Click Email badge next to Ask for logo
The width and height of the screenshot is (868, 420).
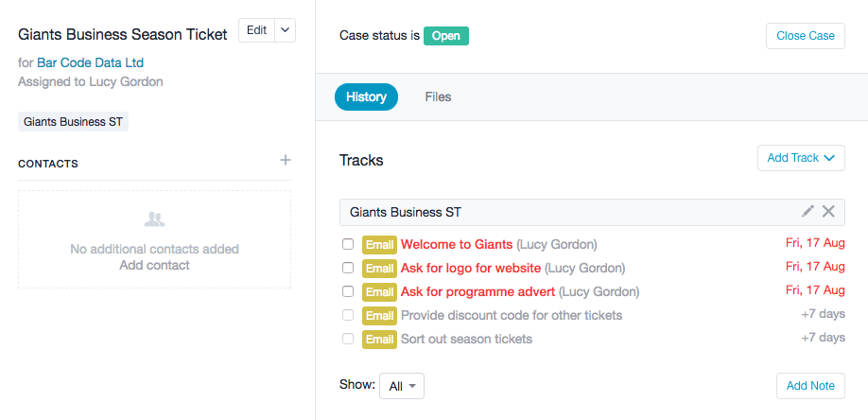tap(379, 269)
